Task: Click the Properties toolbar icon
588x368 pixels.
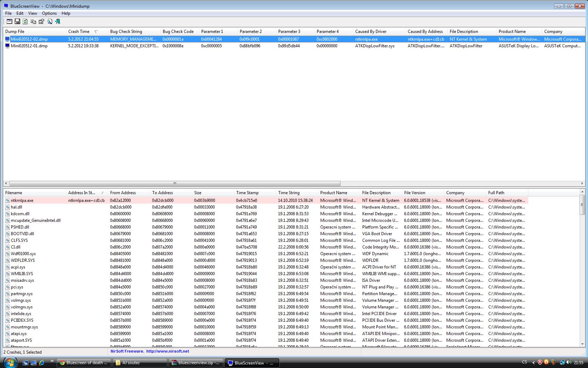Action: point(41,21)
